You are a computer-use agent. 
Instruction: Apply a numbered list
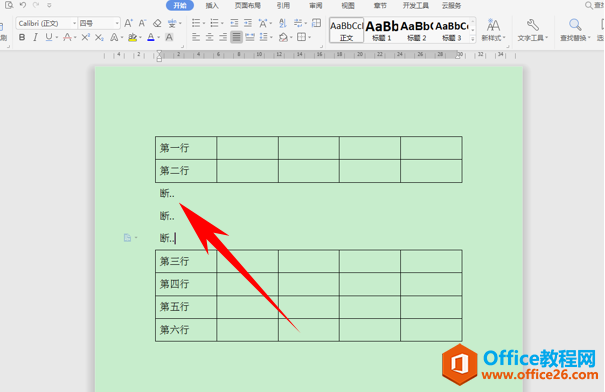(215, 23)
